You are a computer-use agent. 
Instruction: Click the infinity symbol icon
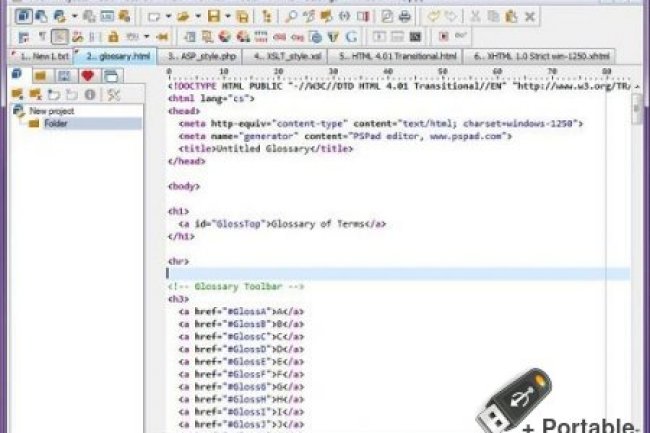(461, 36)
